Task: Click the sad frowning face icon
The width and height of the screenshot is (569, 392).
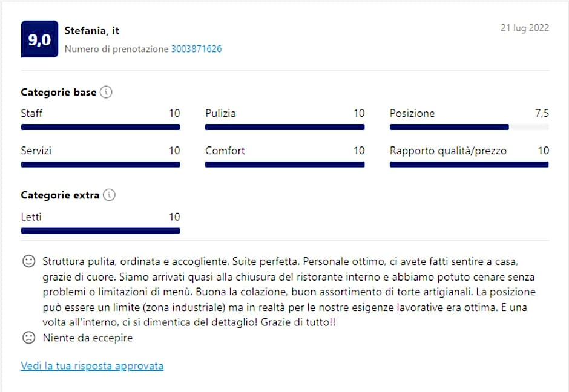Action: 28,338
